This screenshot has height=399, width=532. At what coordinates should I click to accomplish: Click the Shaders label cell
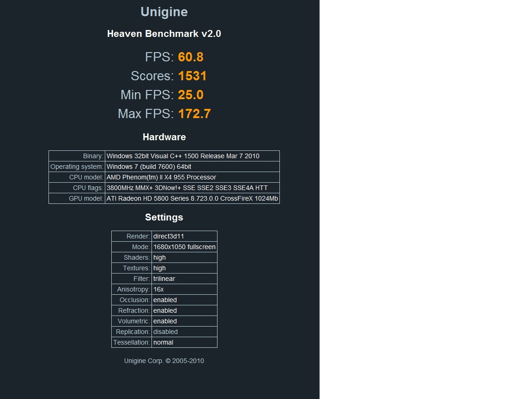coord(131,257)
